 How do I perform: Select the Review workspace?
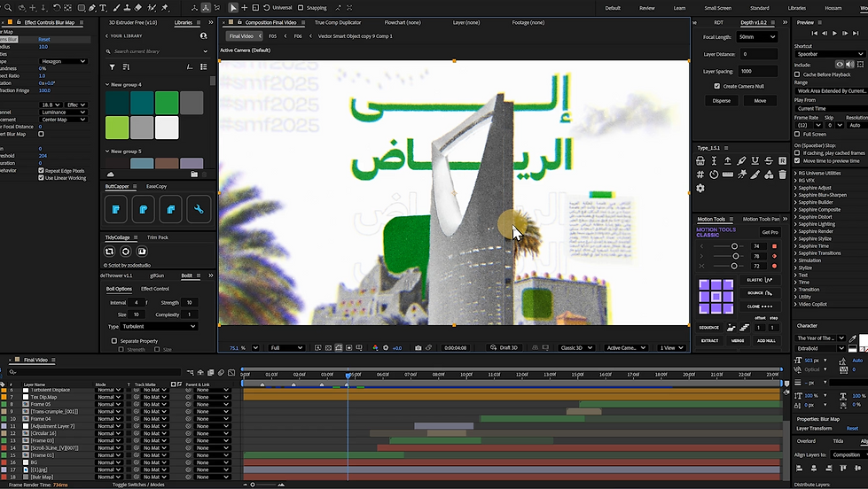pos(646,8)
